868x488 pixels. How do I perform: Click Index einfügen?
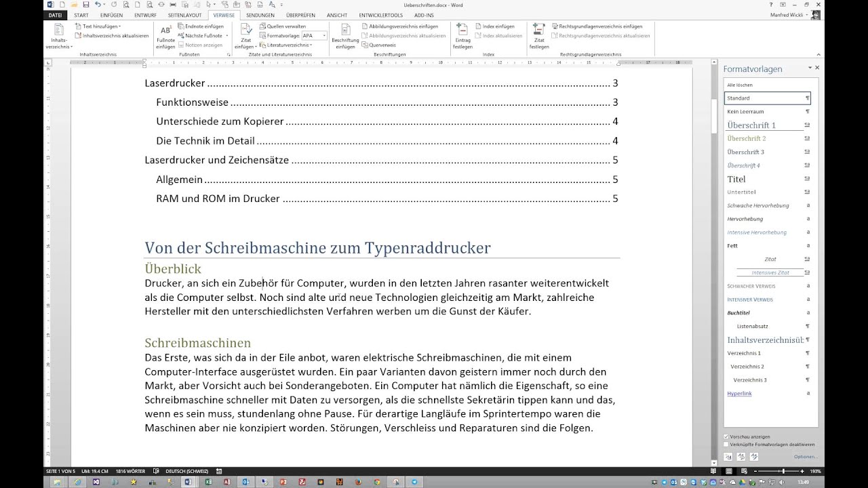tap(494, 26)
